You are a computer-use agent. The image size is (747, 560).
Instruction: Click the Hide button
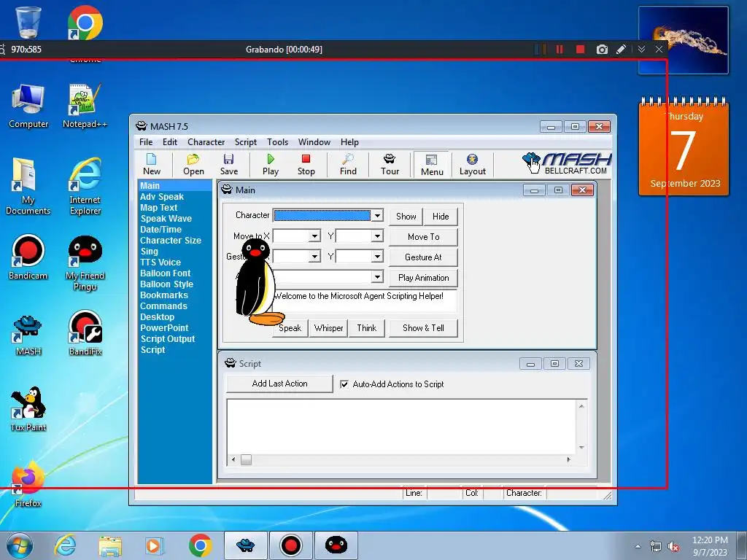point(441,216)
